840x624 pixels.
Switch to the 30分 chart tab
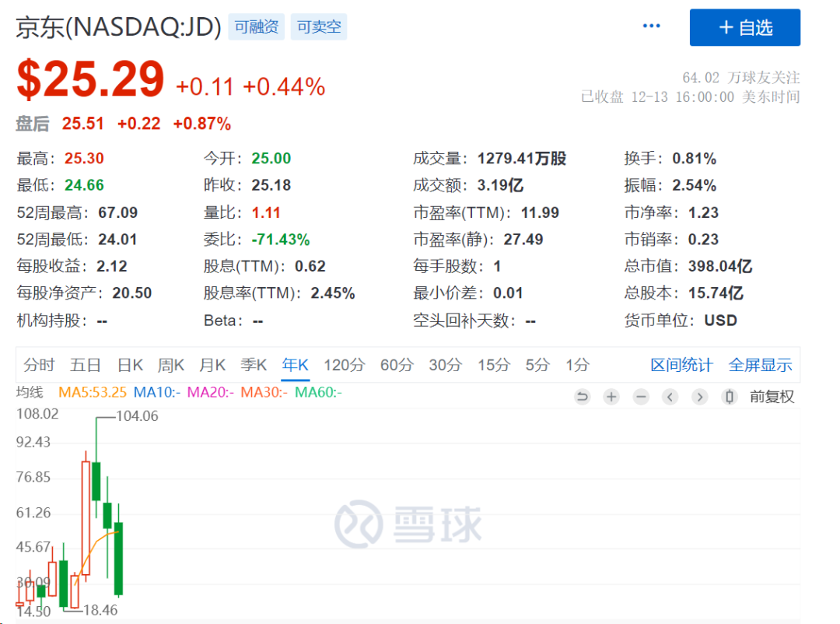pyautogui.click(x=445, y=365)
